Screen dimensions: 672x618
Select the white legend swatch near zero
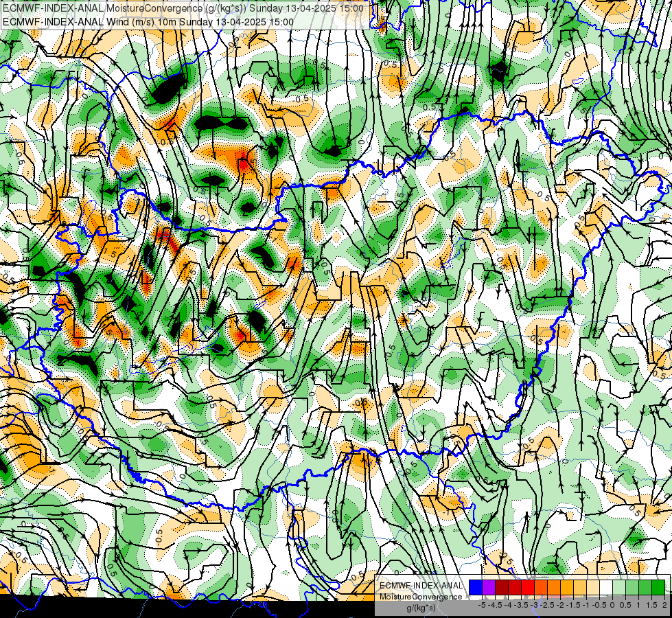[x=606, y=587]
